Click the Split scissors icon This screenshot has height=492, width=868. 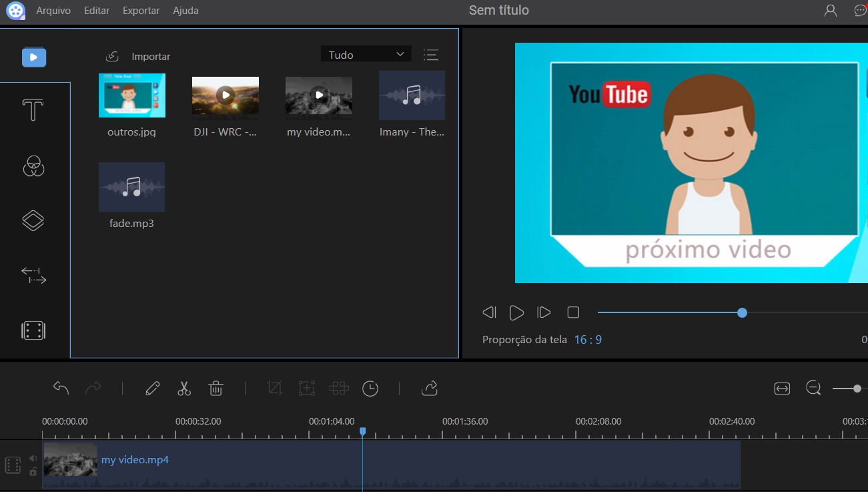(184, 389)
